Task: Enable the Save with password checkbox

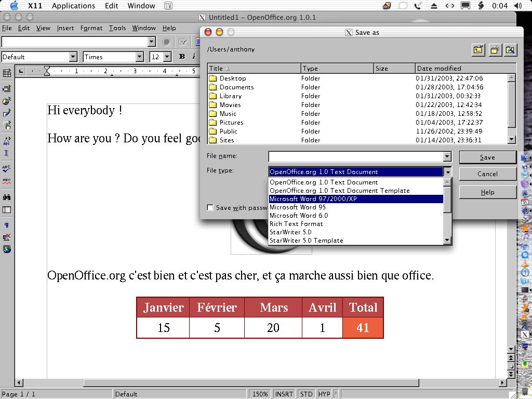Action: coord(210,207)
